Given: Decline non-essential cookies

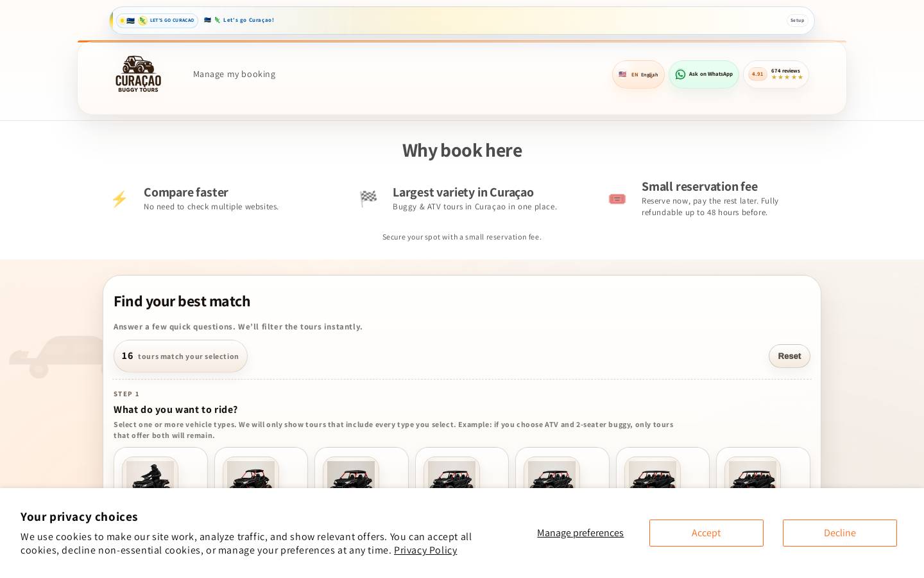Looking at the screenshot, I should click(839, 533).
